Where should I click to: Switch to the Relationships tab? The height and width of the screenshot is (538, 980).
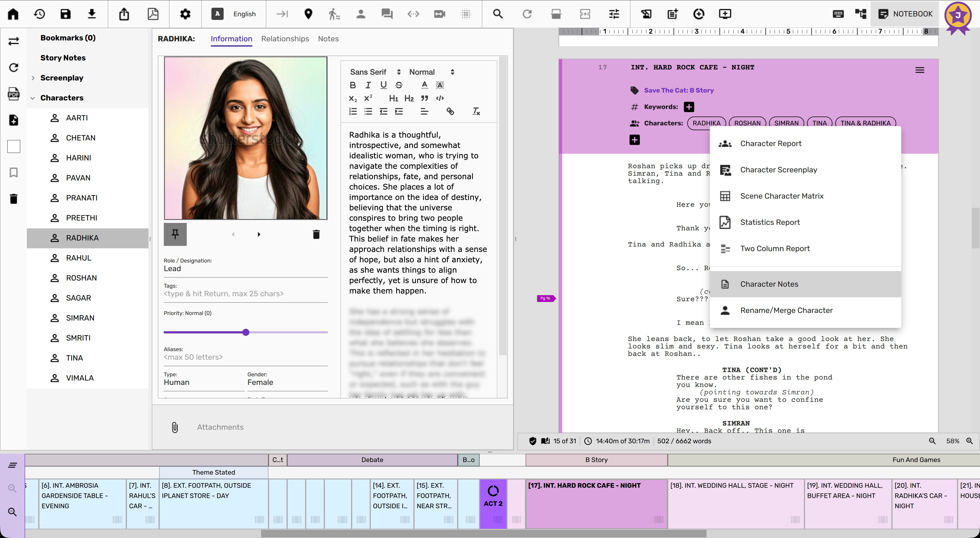(x=285, y=39)
